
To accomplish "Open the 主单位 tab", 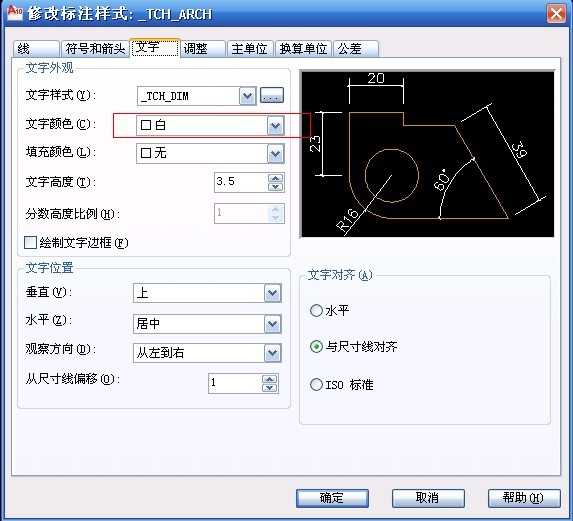I will click(250, 49).
